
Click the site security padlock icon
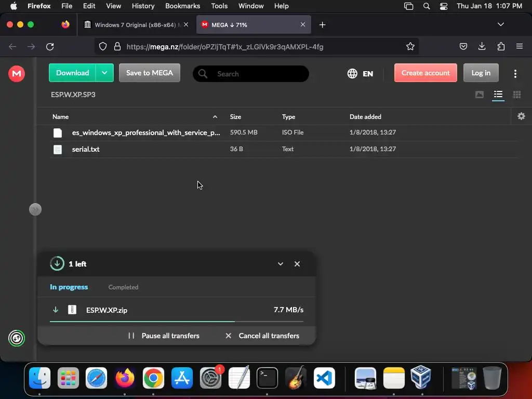coord(117,46)
